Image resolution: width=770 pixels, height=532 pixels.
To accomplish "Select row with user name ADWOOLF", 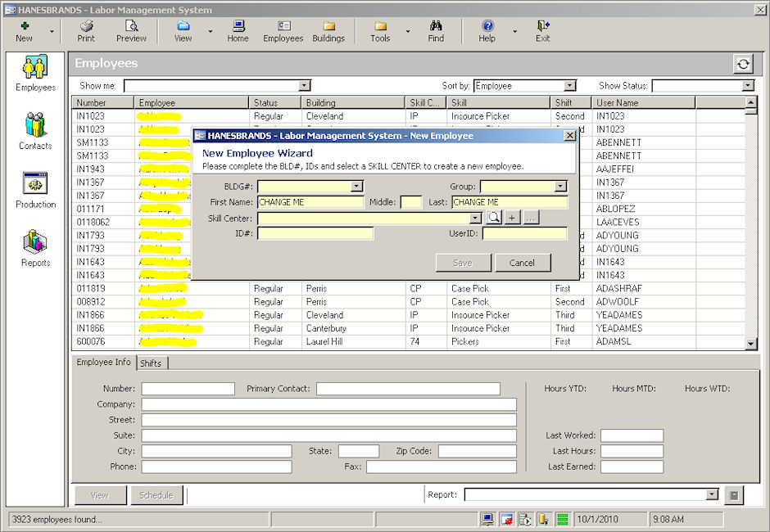I will (x=408, y=302).
